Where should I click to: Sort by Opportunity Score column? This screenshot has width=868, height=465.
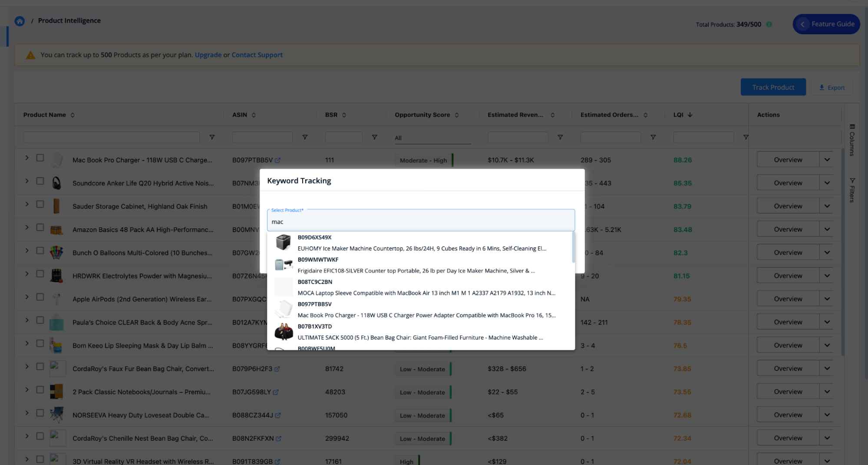[x=457, y=115]
